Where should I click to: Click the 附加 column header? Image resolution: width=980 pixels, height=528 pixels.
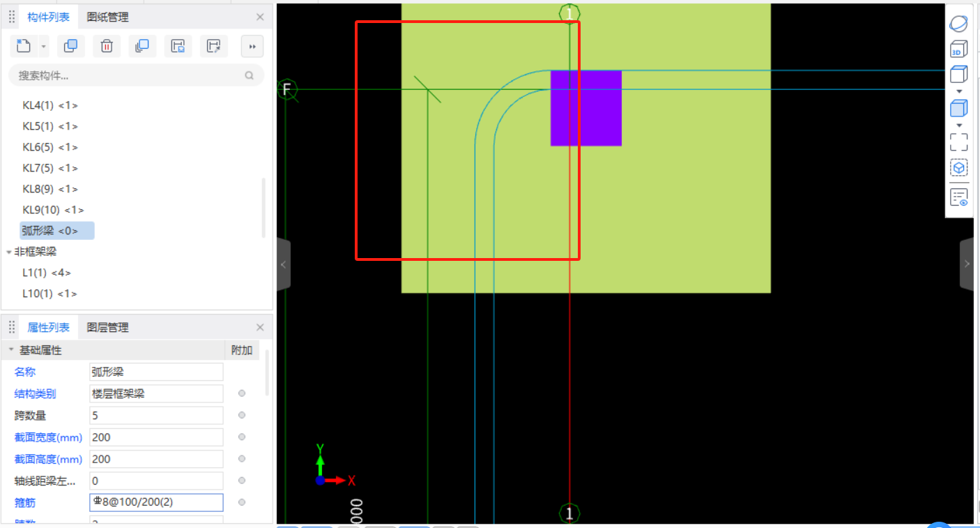point(242,350)
